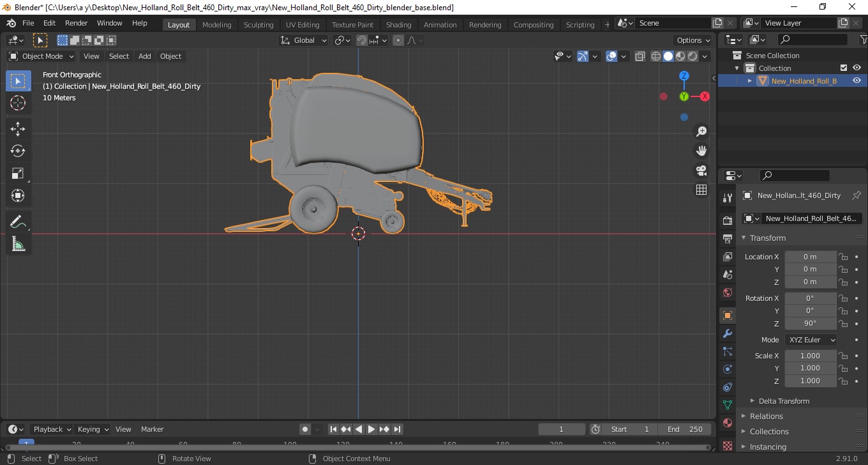Open Keying dropdown in timeline
Viewport: 868px width, 465px height.
click(x=93, y=429)
